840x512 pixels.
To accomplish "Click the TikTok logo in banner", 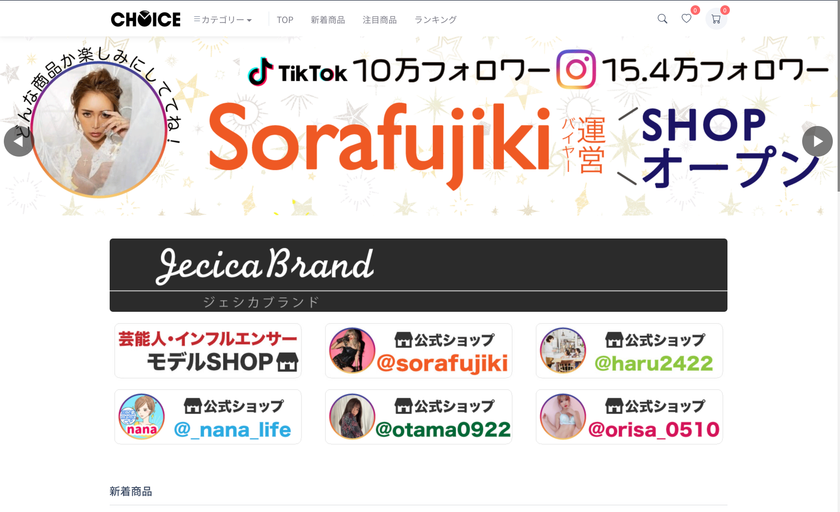I will pos(260,71).
